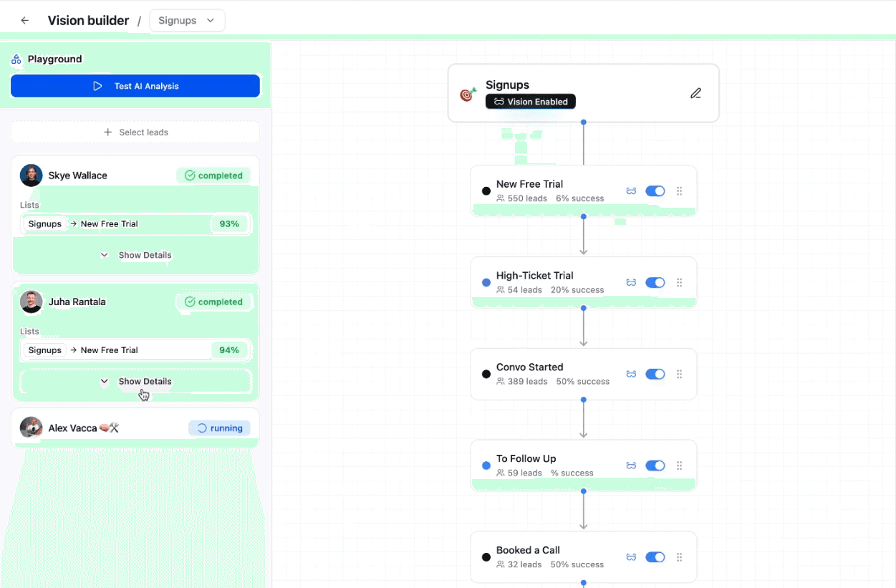Turn off the High-Ticket Trial toggle

pyautogui.click(x=655, y=282)
